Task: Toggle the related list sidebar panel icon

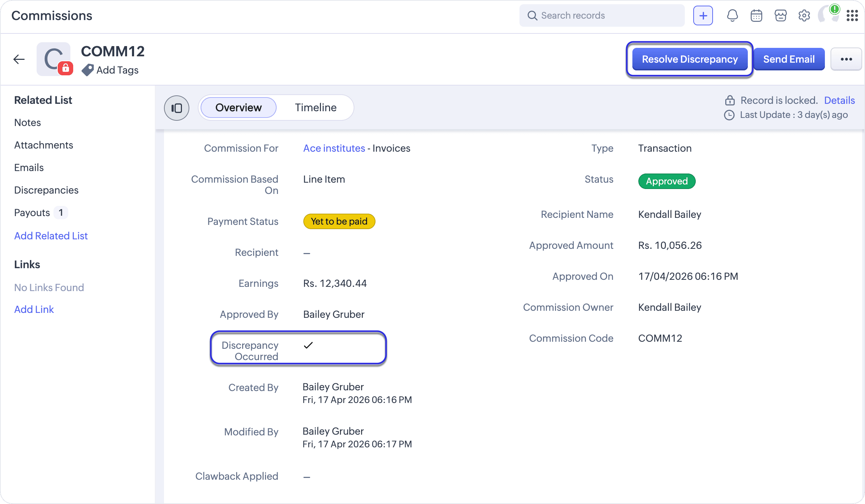Action: 177,108
